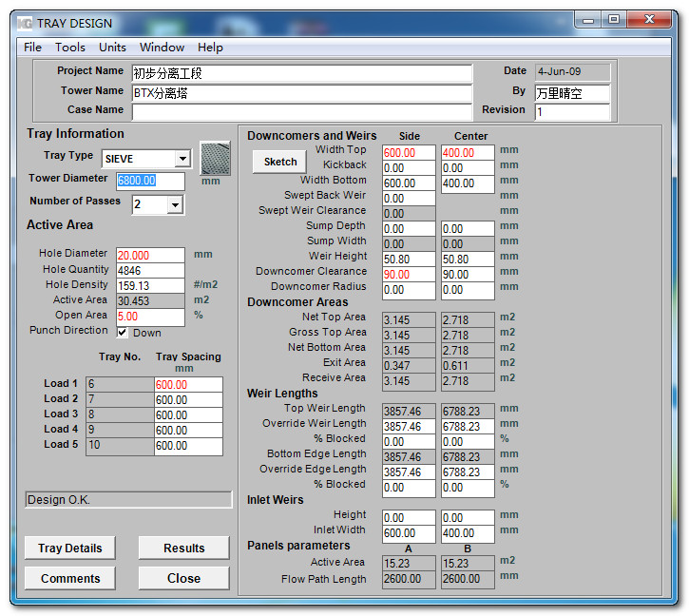Image resolution: width=689 pixels, height=616 pixels.
Task: Click Side Sump Depth field
Action: [409, 229]
